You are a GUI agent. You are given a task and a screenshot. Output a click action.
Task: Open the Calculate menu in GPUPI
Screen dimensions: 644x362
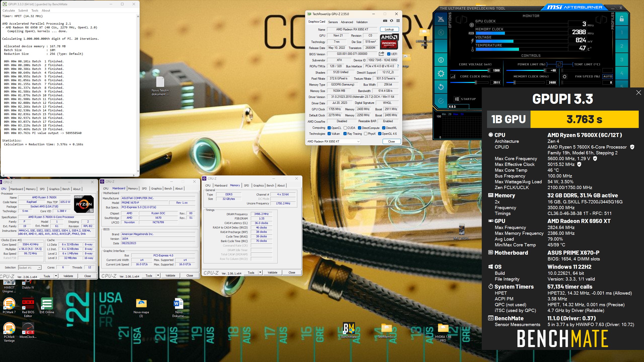[9, 11]
